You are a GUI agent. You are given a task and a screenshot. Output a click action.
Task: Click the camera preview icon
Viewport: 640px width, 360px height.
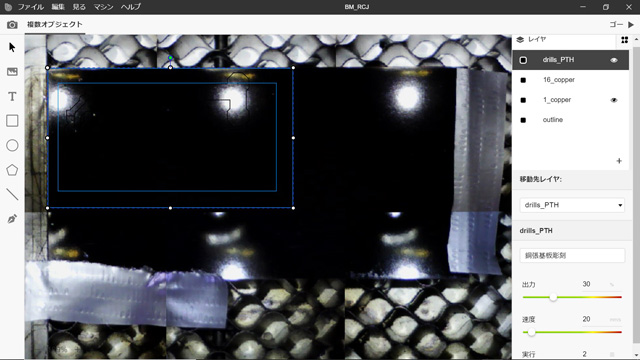tap(12, 25)
